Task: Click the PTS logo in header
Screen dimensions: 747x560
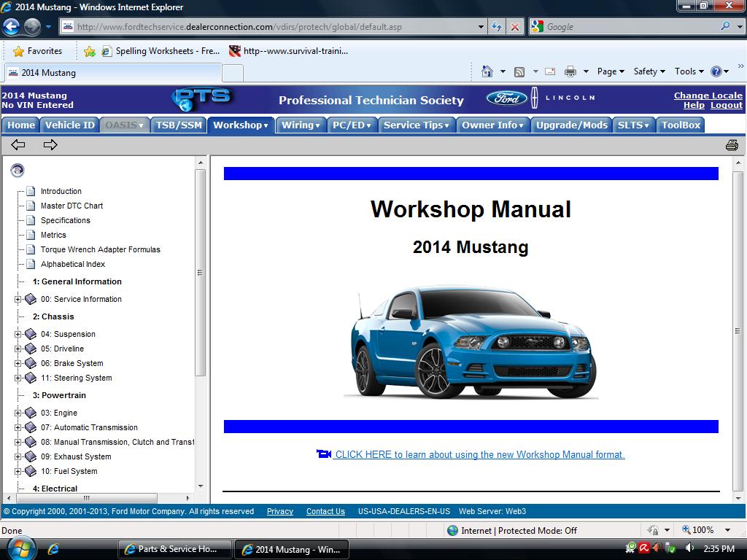Action: (202, 99)
